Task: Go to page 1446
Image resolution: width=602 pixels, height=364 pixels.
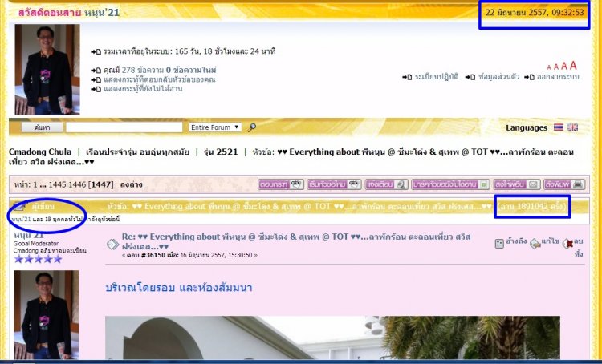Action: 77,185
